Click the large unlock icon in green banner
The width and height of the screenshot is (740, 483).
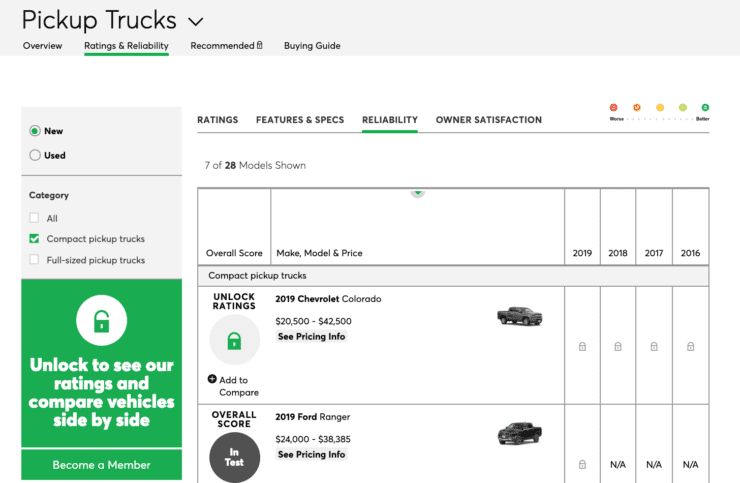[101, 321]
